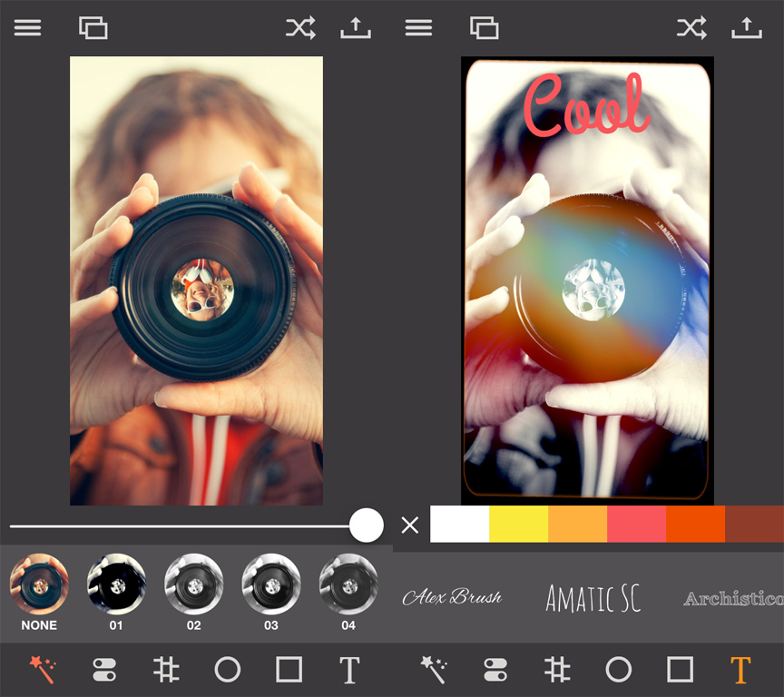784x697 pixels.
Task: Click the filter intensity slider handle
Action: coord(366,525)
